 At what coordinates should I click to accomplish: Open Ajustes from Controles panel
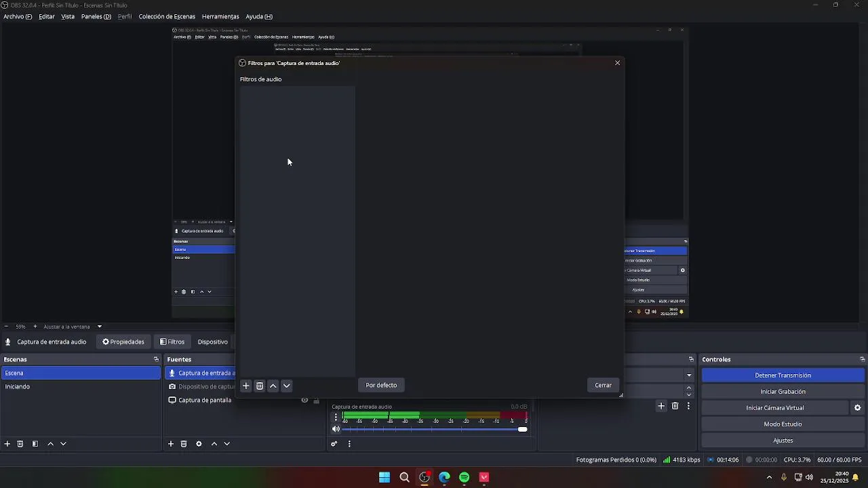pyautogui.click(x=783, y=441)
